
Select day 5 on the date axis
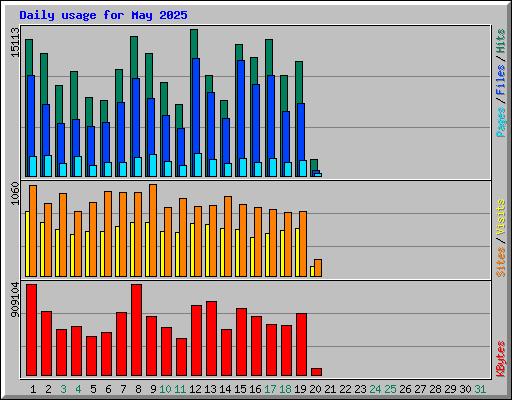click(93, 389)
